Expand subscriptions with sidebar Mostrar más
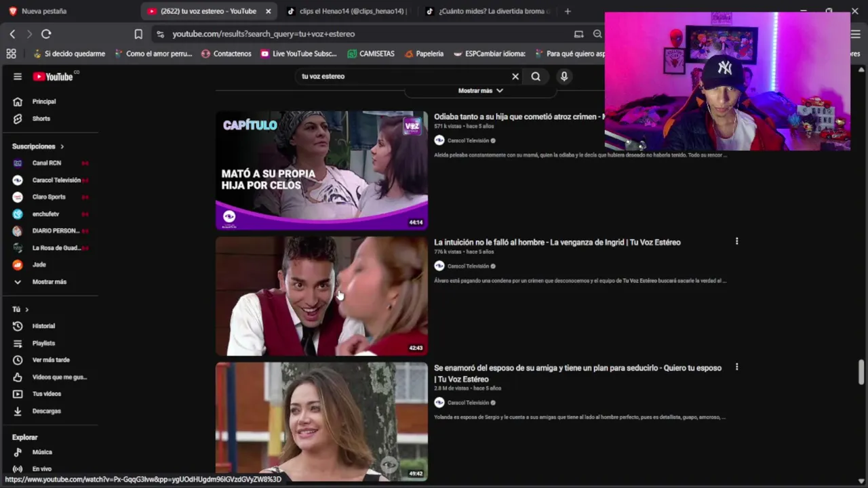The image size is (868, 488). (50, 282)
